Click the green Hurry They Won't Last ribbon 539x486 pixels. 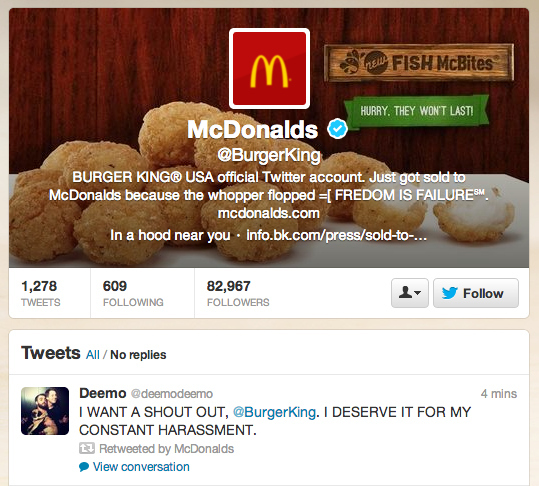pos(417,111)
